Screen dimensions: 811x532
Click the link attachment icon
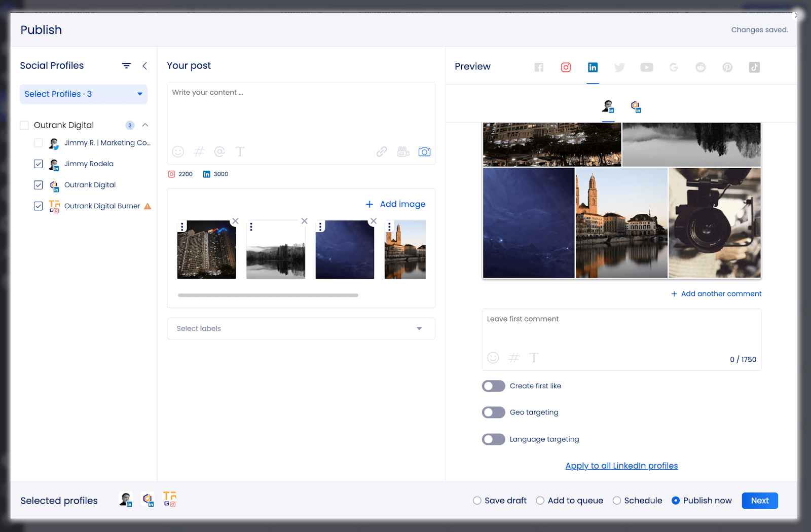tap(381, 151)
